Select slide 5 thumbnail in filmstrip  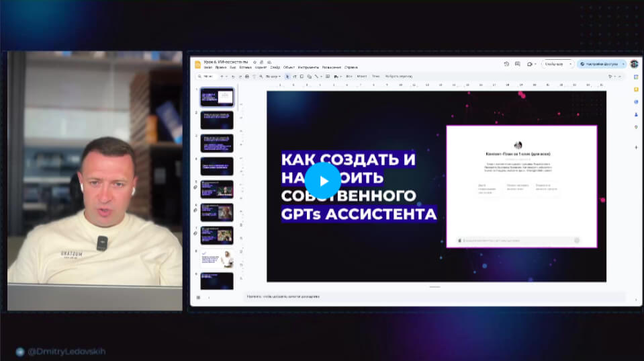pos(217,189)
